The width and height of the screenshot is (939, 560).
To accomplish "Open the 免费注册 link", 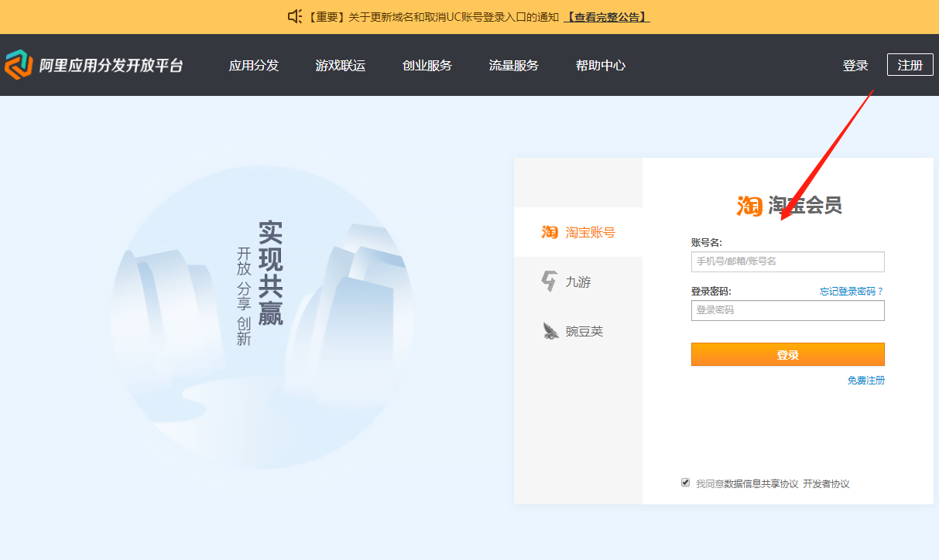I will coord(866,381).
